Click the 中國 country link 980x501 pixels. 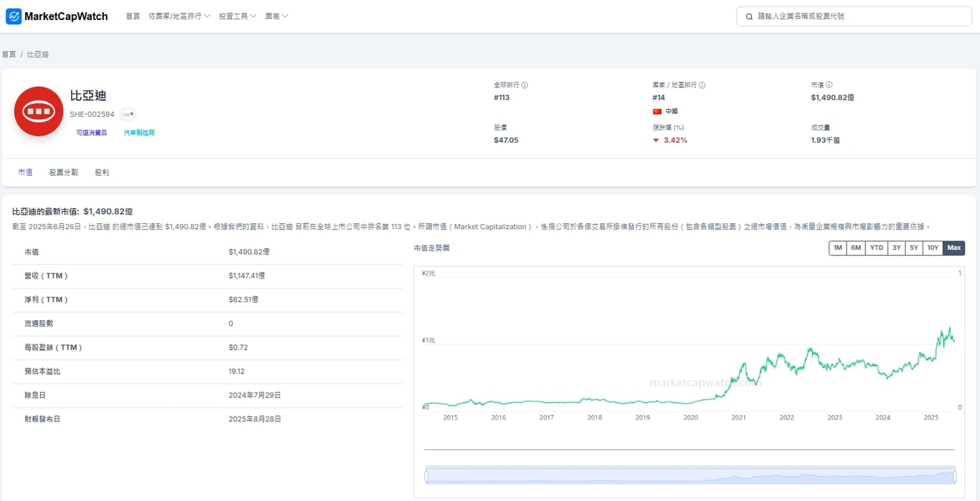click(x=672, y=111)
